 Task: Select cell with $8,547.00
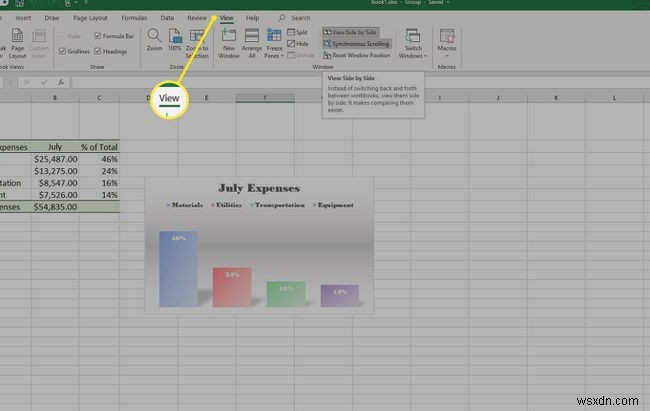55,183
